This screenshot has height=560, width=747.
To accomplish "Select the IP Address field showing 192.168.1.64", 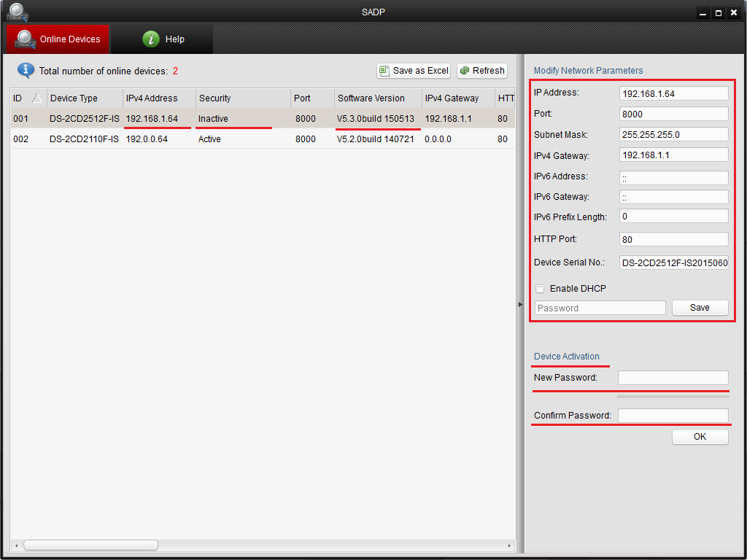I will coord(673,93).
